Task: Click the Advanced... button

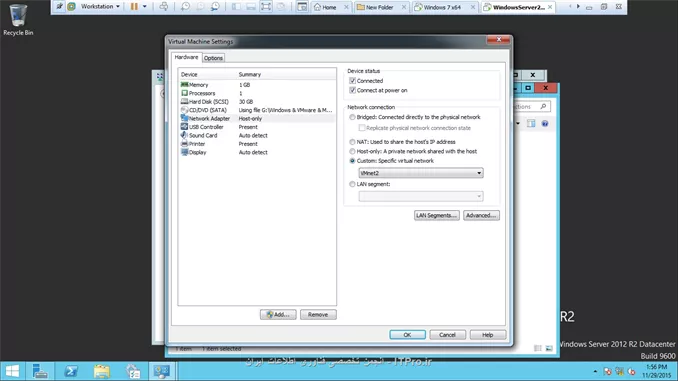Action: (481, 215)
